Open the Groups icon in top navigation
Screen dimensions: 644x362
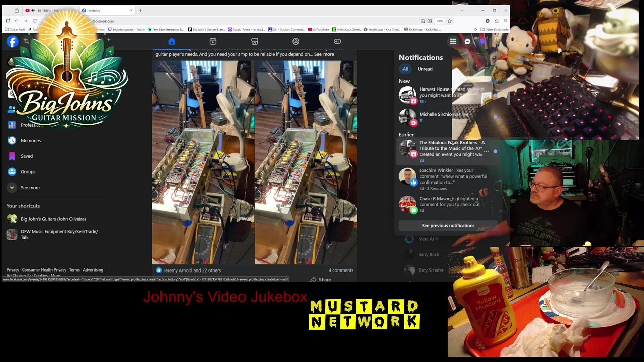coord(296,42)
